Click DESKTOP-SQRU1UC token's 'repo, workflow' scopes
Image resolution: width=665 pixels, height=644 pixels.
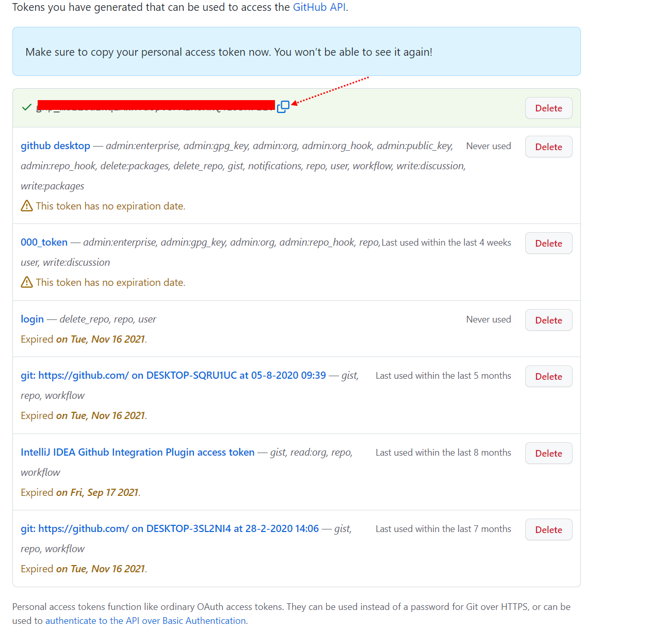(53, 395)
